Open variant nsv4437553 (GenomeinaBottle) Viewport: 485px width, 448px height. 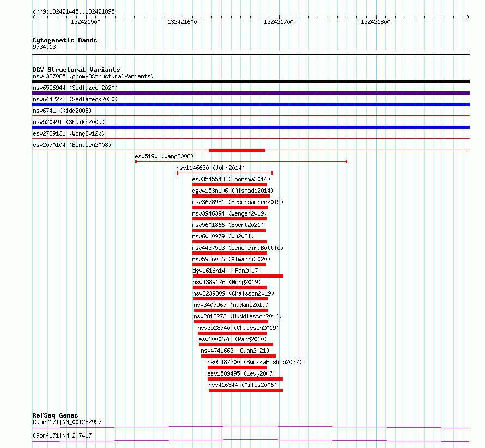(x=238, y=248)
